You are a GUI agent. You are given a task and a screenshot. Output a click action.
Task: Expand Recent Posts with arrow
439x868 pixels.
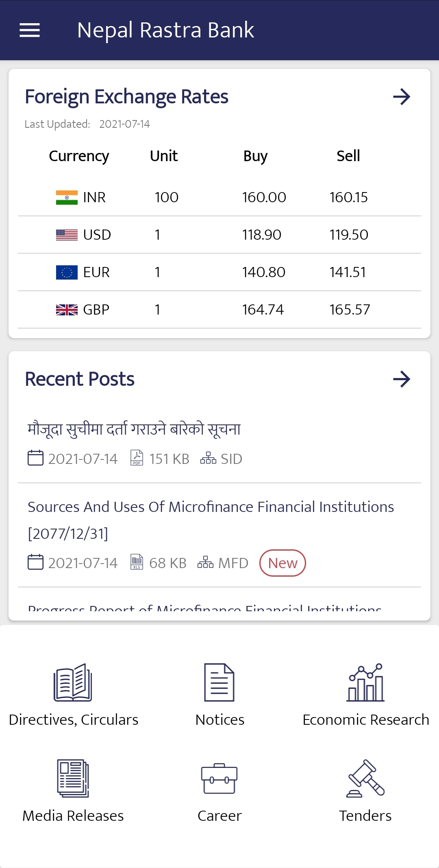[402, 379]
